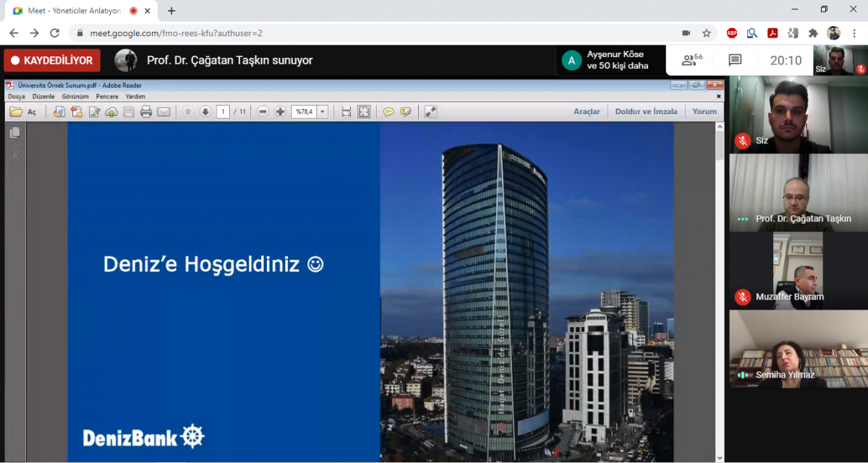Open the Pencere menu in Adobe Reader
868x463 pixels.
tap(107, 96)
